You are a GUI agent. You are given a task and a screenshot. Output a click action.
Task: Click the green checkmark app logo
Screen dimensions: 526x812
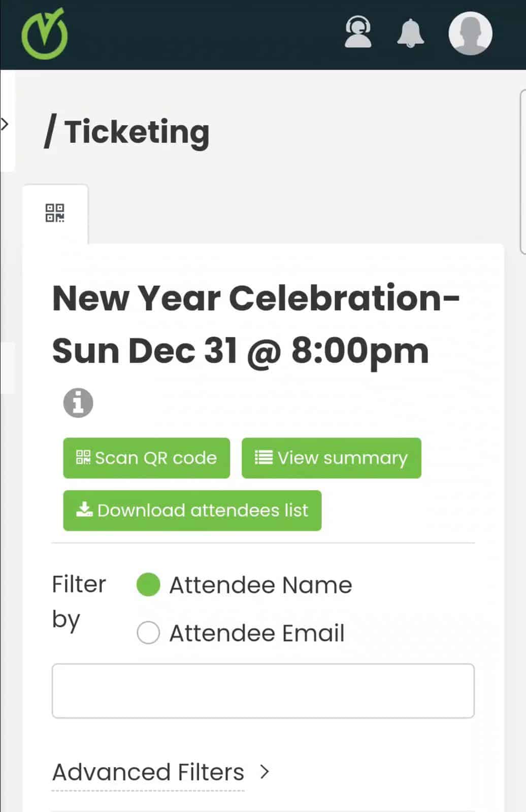[x=45, y=33]
